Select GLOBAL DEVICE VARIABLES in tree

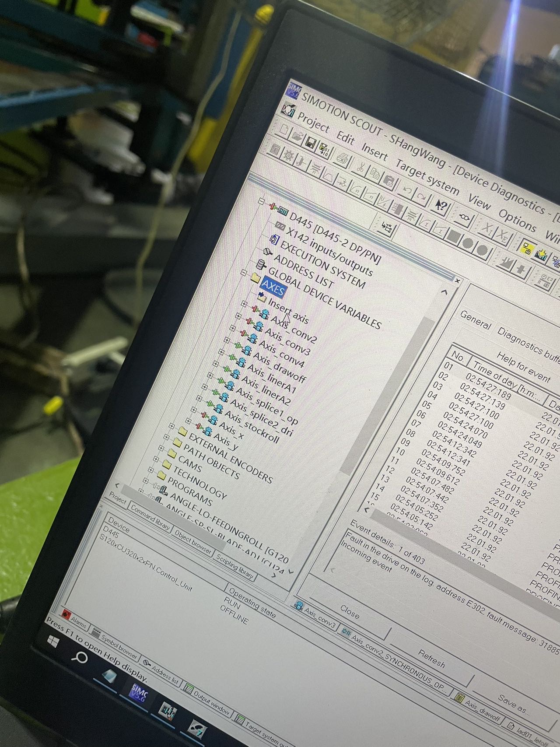[324, 298]
